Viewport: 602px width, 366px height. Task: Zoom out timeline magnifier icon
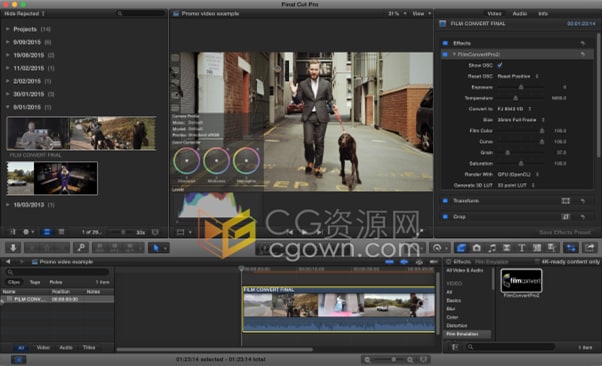tap(367, 359)
